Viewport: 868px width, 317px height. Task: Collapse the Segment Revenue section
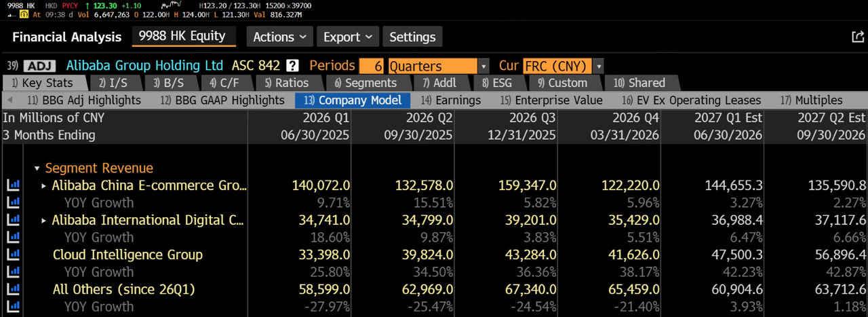[x=37, y=168]
